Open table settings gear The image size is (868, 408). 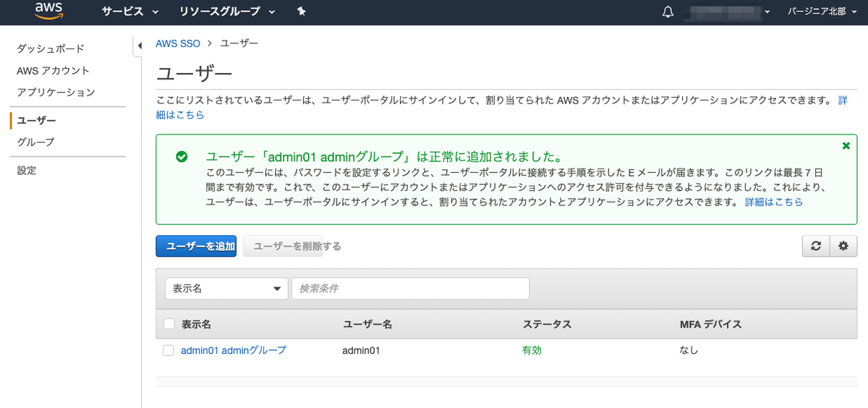pyautogui.click(x=843, y=246)
